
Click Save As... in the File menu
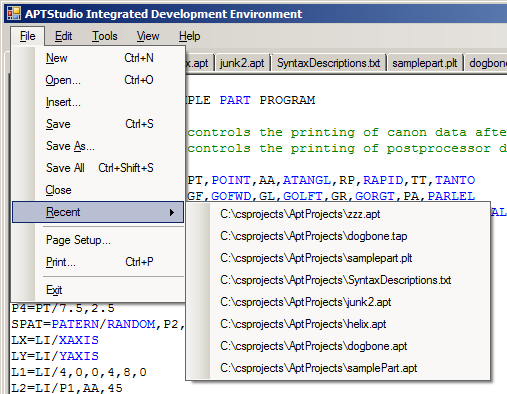98,146
